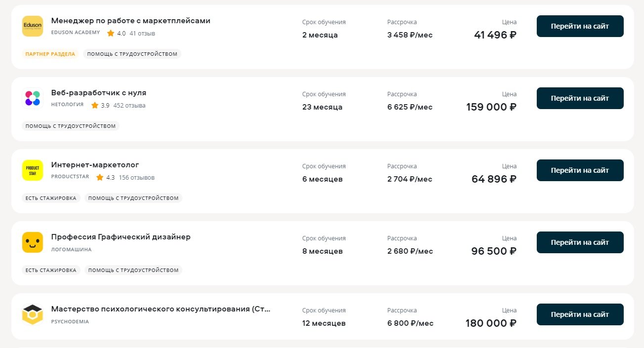Click the Psychodemia hexagon logo

point(33,314)
